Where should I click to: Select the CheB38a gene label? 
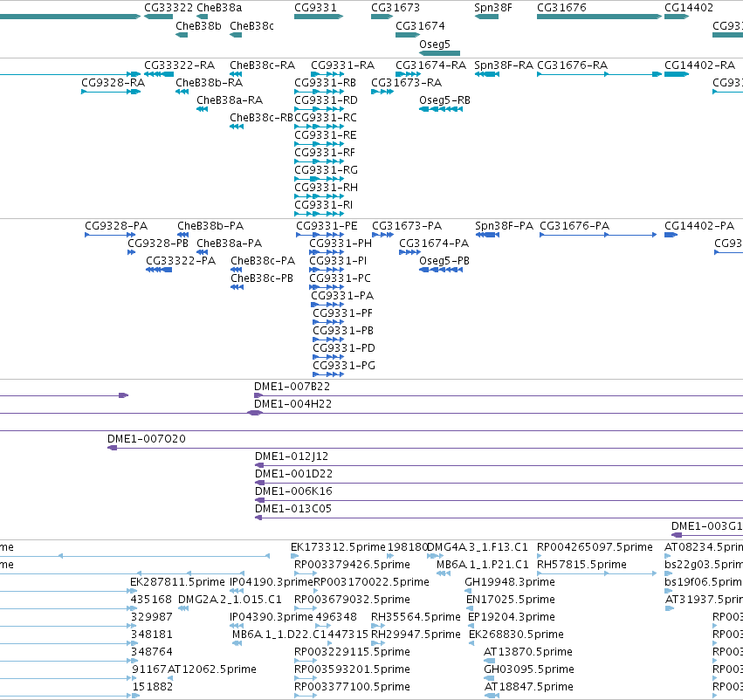coord(219,8)
